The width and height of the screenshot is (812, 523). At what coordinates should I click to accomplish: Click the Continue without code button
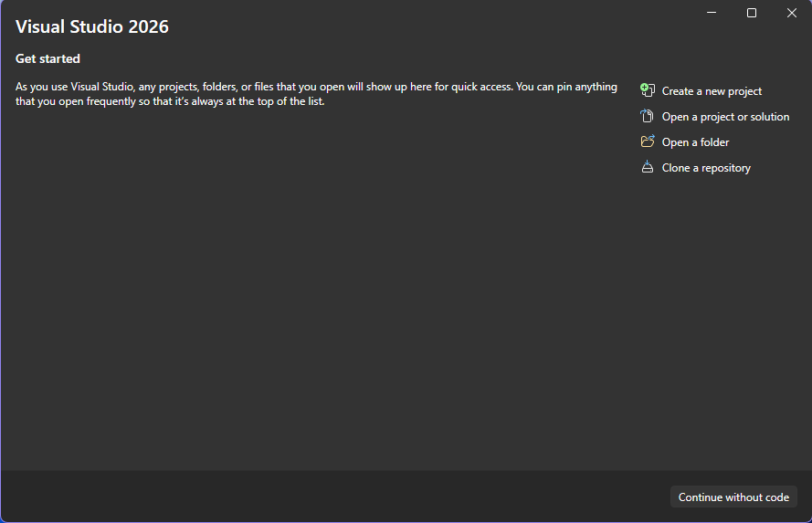coord(733,497)
